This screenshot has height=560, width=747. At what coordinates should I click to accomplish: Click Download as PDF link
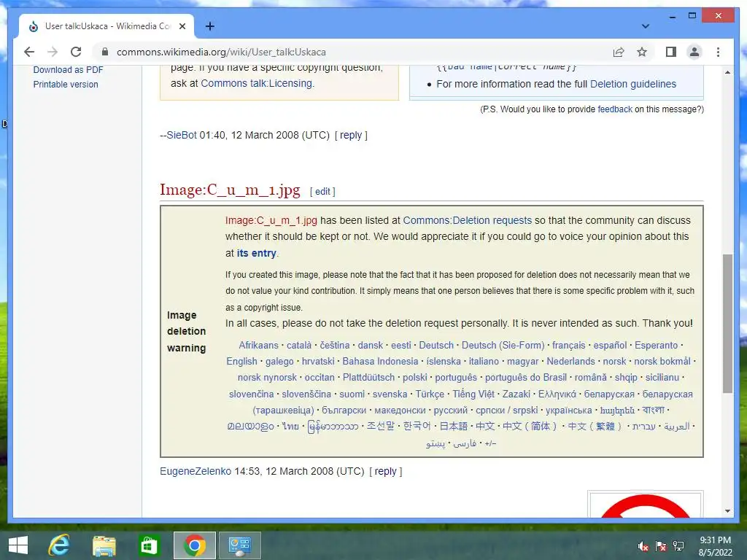[68, 69]
